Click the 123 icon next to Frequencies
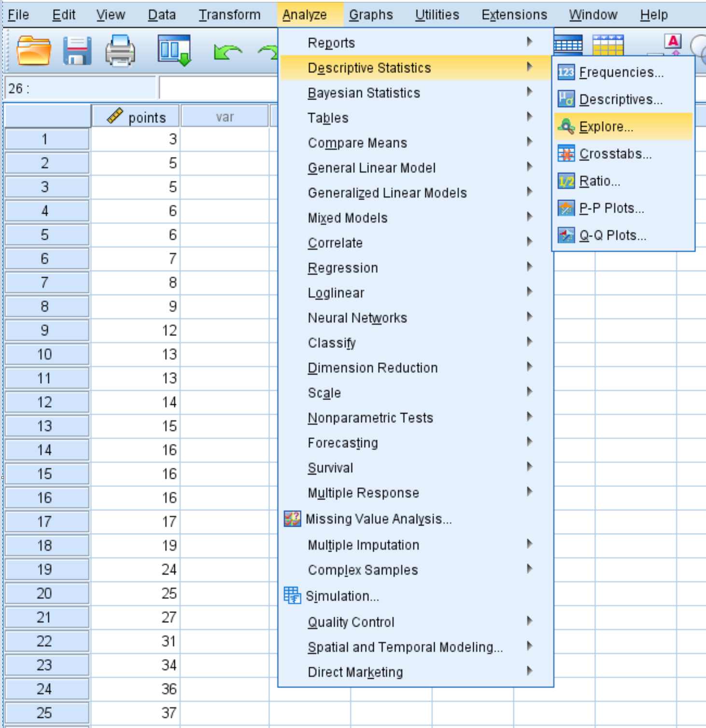 (x=566, y=72)
